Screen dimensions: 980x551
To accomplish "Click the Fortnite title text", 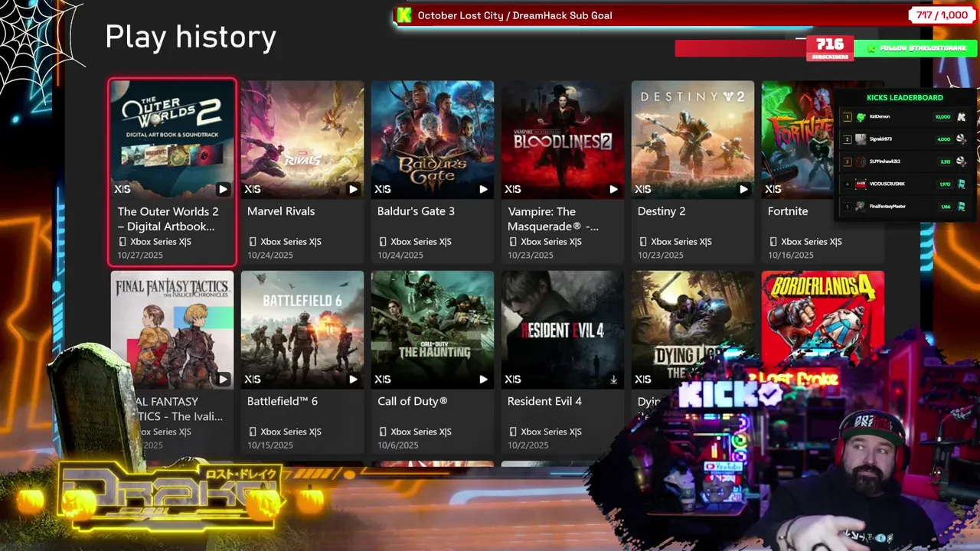I will [788, 211].
